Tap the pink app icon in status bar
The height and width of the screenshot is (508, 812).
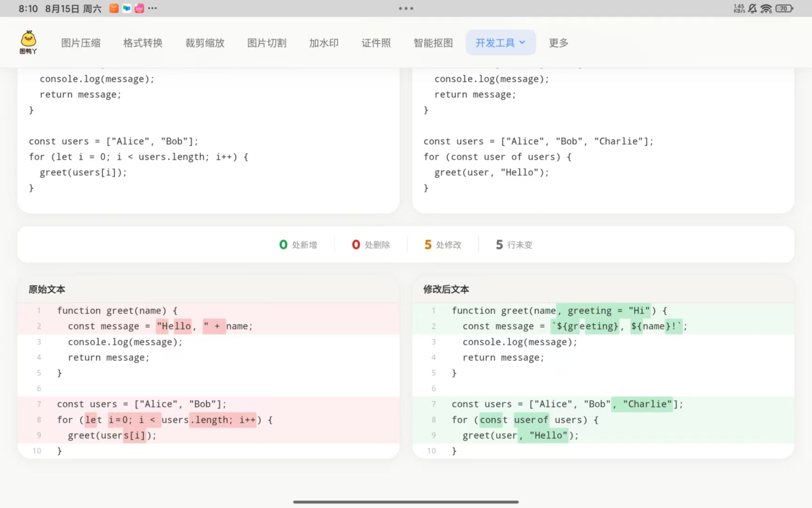(x=139, y=8)
